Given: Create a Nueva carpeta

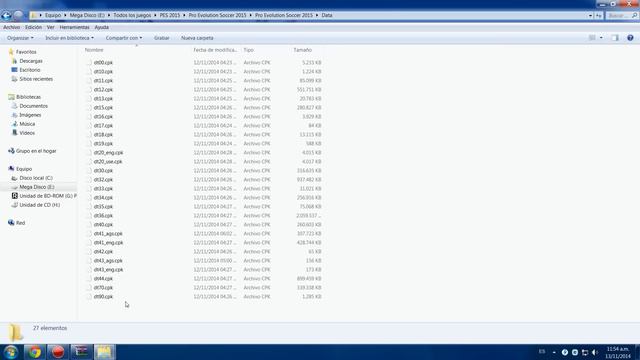Looking at the screenshot, I should click(x=197, y=38).
